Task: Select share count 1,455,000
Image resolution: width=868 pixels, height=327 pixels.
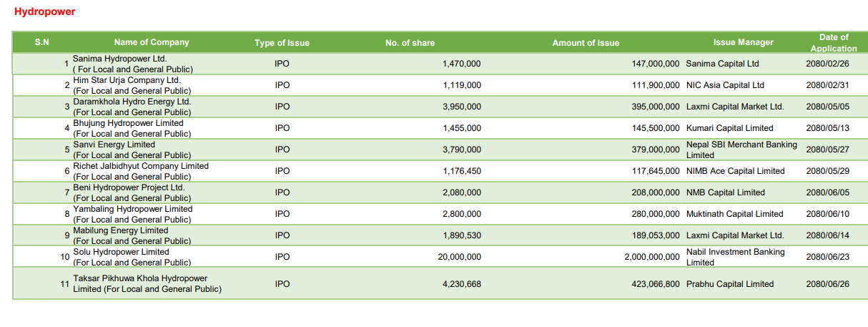Action: pos(462,128)
